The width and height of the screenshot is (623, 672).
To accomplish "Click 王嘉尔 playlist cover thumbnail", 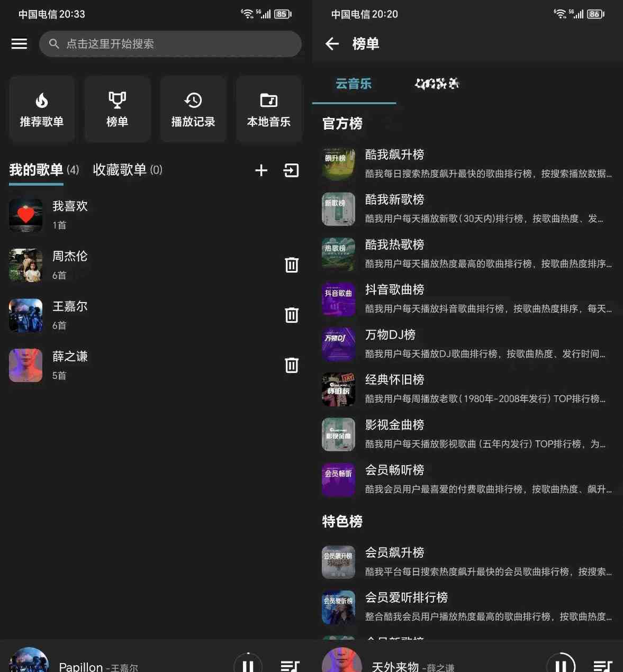I will (x=25, y=315).
